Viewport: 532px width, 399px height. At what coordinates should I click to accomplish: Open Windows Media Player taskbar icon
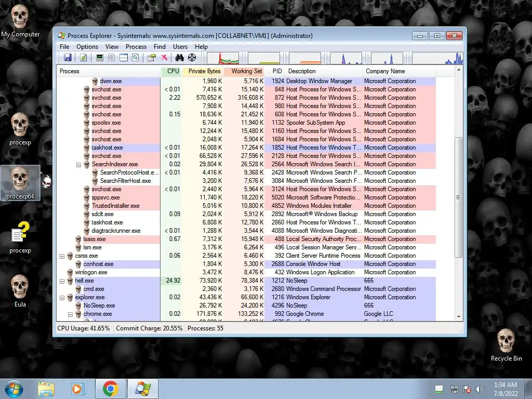pos(77,389)
